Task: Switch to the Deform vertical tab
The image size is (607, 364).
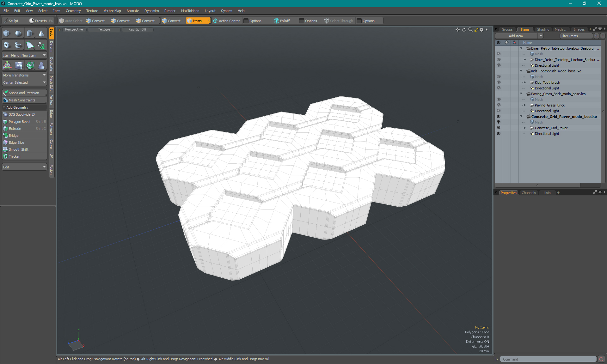Action: pos(52,47)
